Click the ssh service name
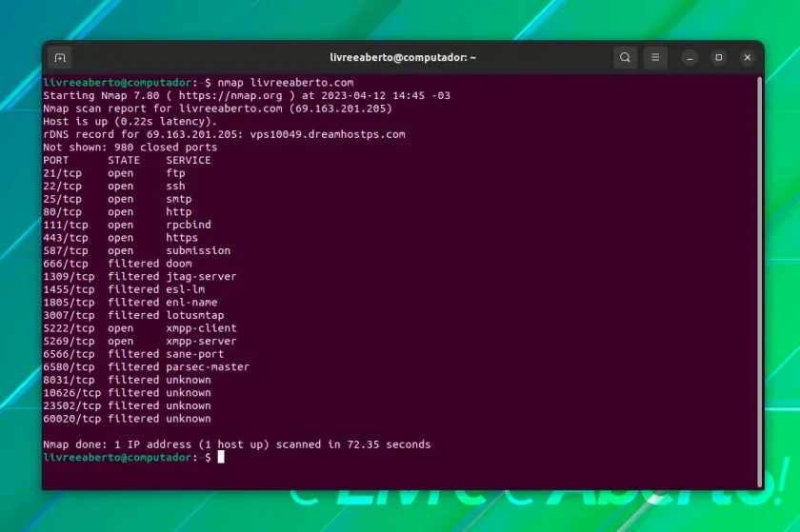Image resolution: width=800 pixels, height=532 pixels. (x=175, y=187)
